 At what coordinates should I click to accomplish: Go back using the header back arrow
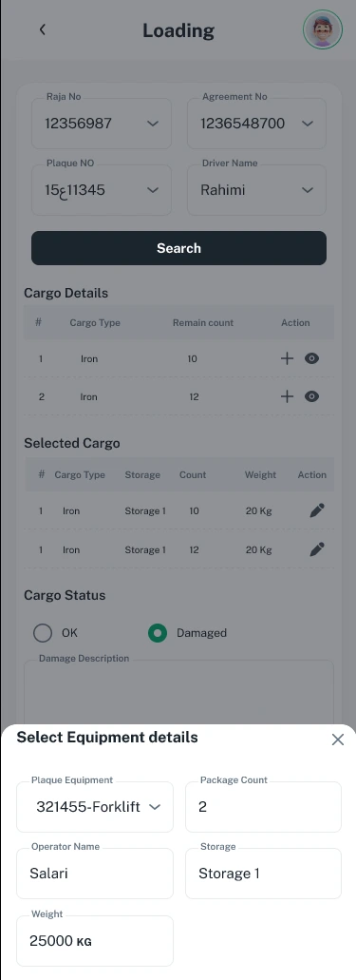pos(42,29)
